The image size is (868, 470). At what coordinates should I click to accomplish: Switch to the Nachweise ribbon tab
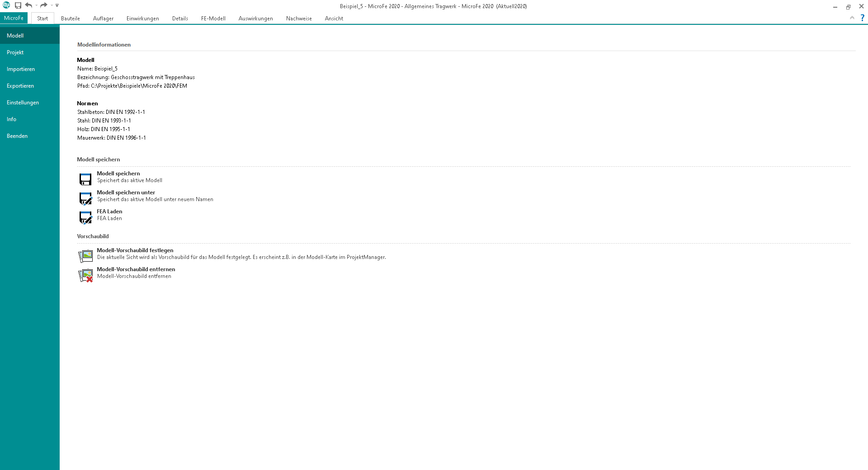tap(299, 19)
